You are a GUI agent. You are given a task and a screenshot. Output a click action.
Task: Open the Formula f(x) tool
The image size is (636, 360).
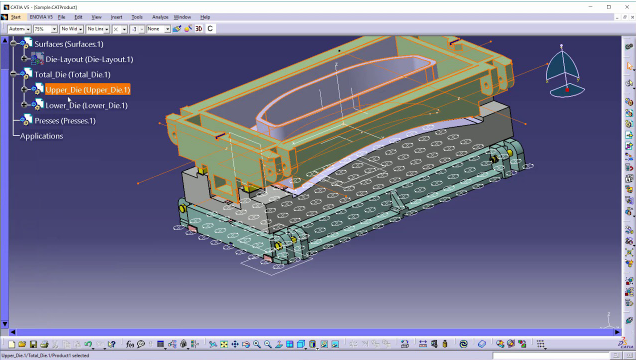click(x=130, y=344)
